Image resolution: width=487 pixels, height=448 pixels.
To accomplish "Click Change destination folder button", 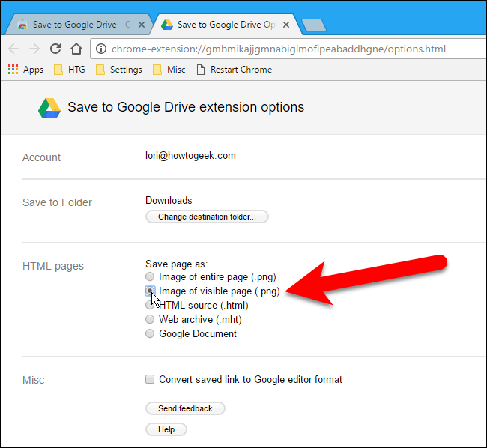I will (207, 217).
